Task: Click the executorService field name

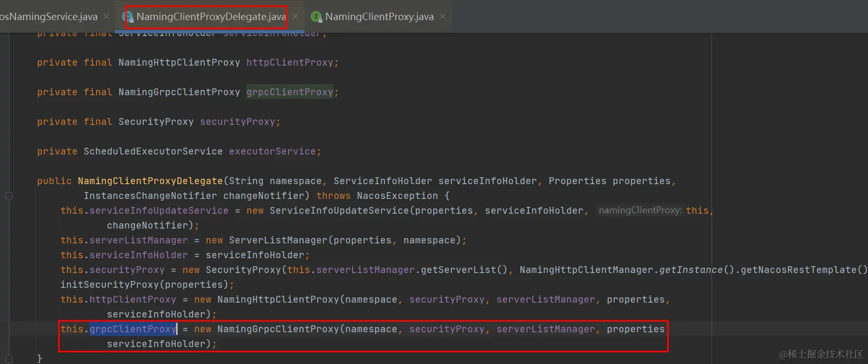Action: coord(272,151)
